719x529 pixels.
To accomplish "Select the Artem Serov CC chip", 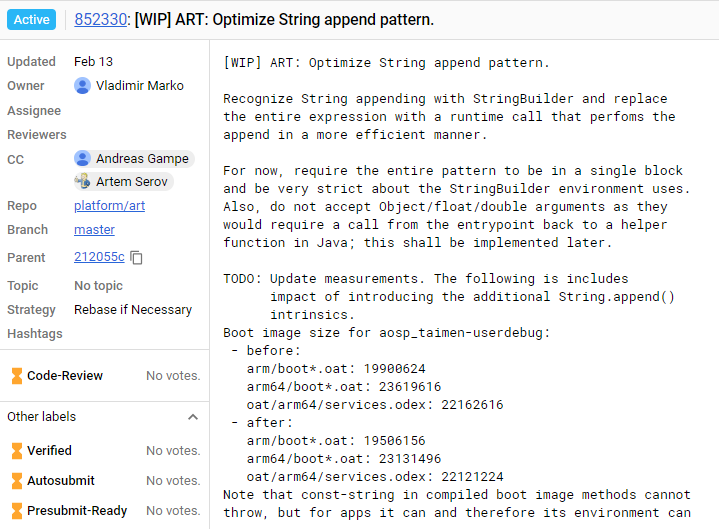I will (123, 182).
